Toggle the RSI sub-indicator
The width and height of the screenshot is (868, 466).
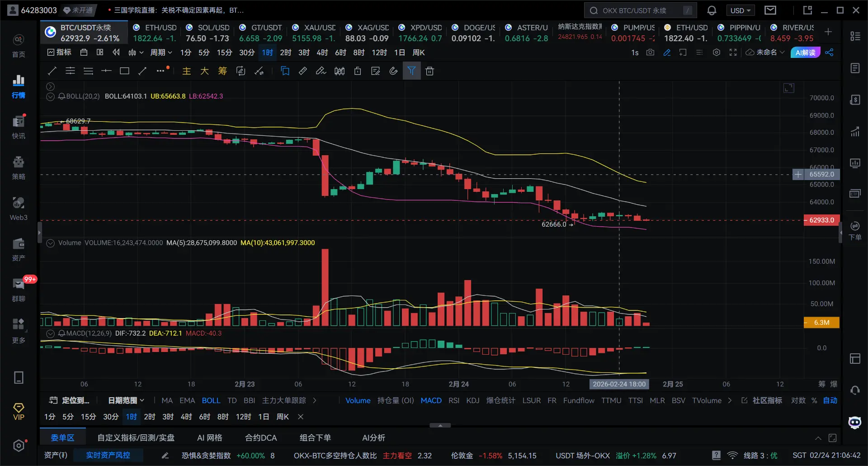[x=454, y=400]
